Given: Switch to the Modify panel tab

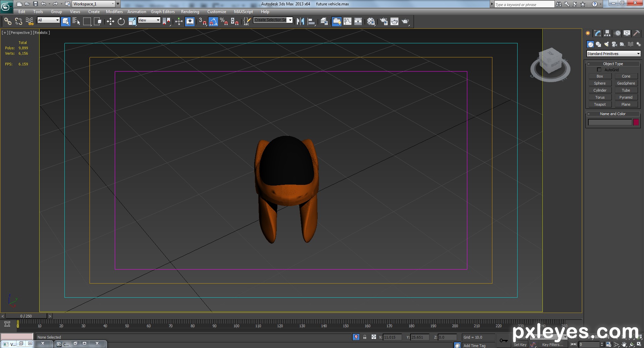Looking at the screenshot, I should 598,33.
